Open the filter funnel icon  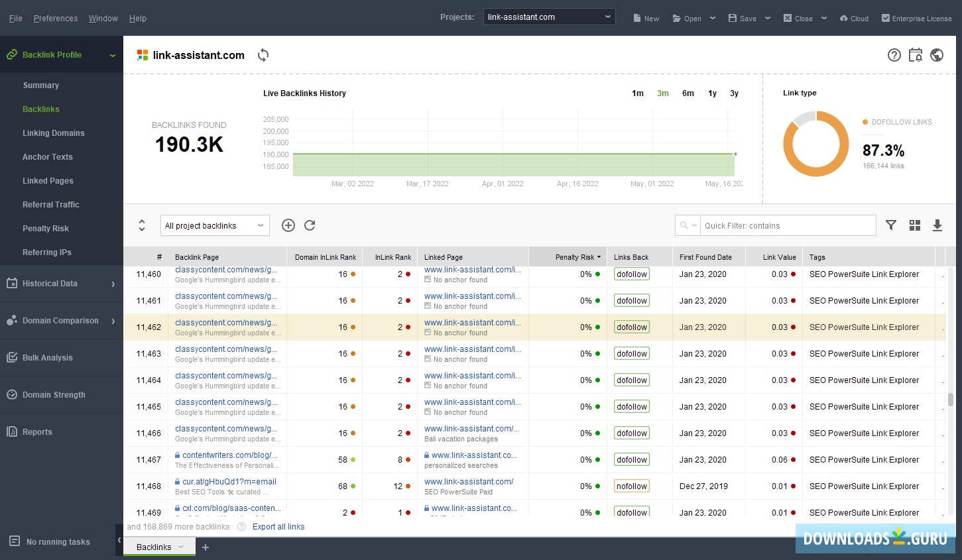pos(891,225)
